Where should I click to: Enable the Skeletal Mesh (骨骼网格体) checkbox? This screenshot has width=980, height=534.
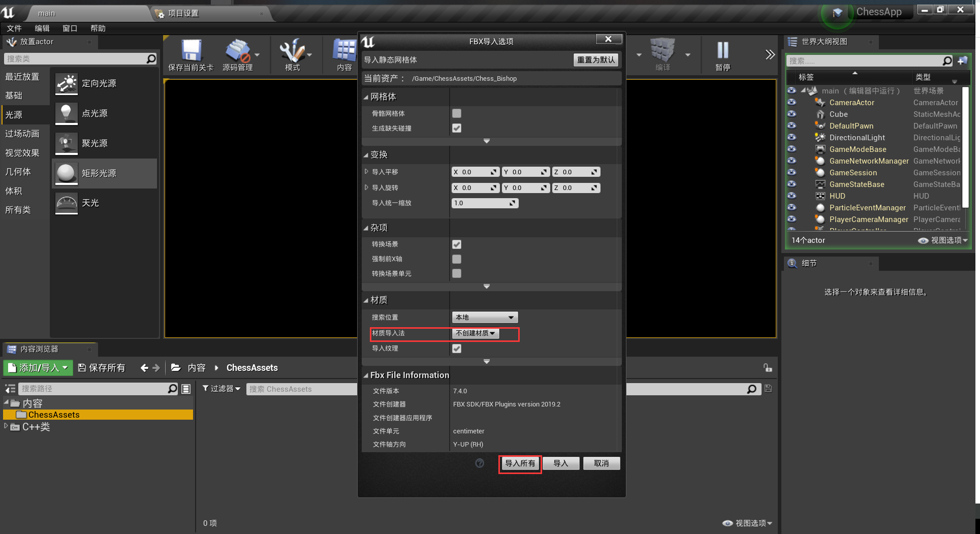tap(457, 114)
